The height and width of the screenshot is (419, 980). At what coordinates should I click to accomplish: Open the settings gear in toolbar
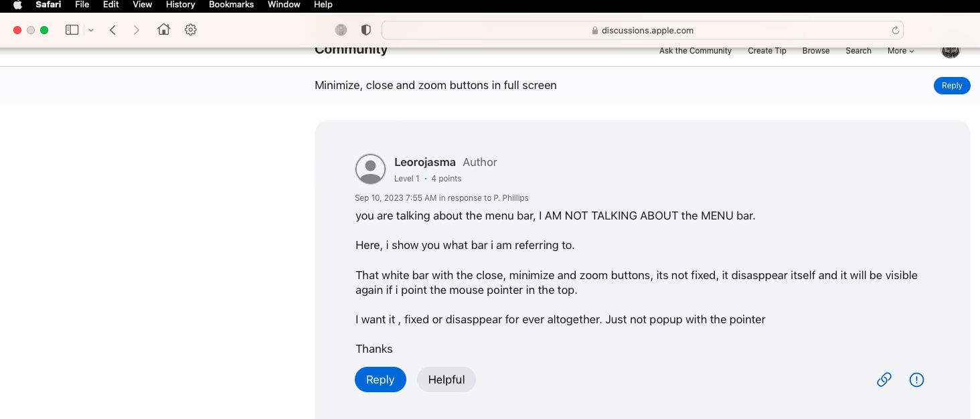(x=191, y=30)
